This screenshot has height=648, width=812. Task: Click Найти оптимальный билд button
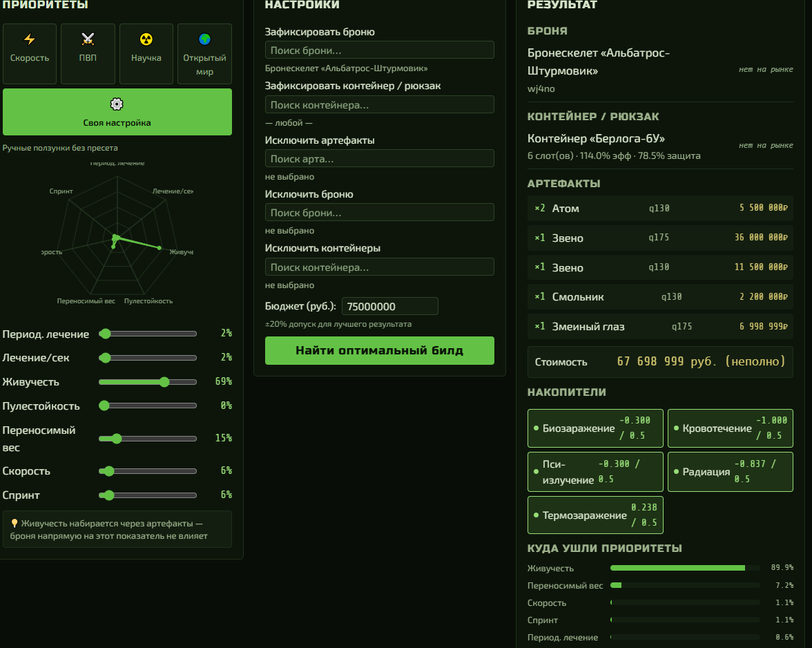click(380, 351)
